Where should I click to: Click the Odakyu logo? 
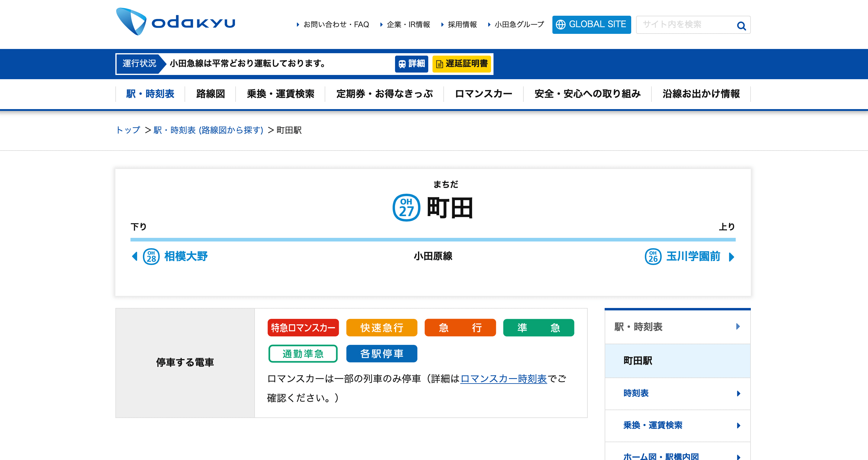(x=175, y=21)
